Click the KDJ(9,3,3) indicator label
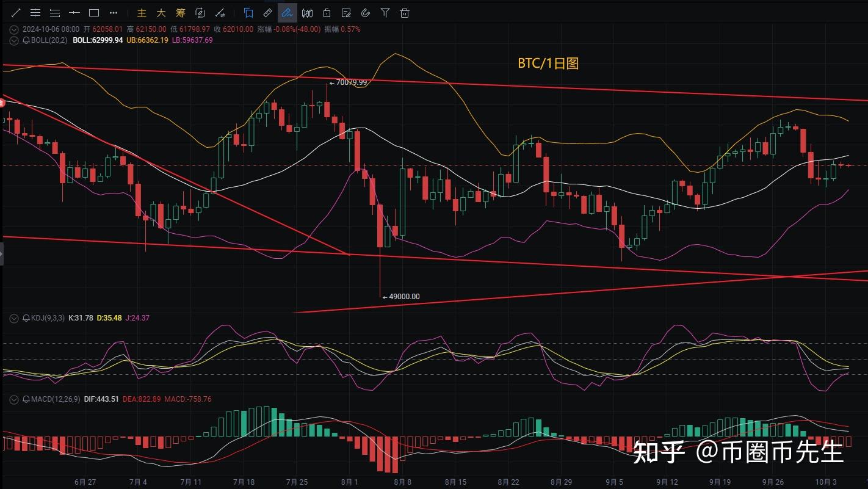The height and width of the screenshot is (489, 868). point(48,318)
